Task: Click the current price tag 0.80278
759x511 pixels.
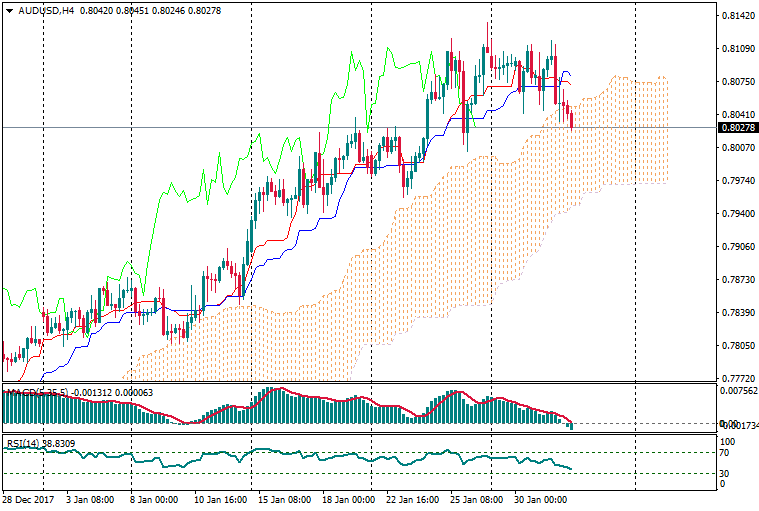Action: 736,127
